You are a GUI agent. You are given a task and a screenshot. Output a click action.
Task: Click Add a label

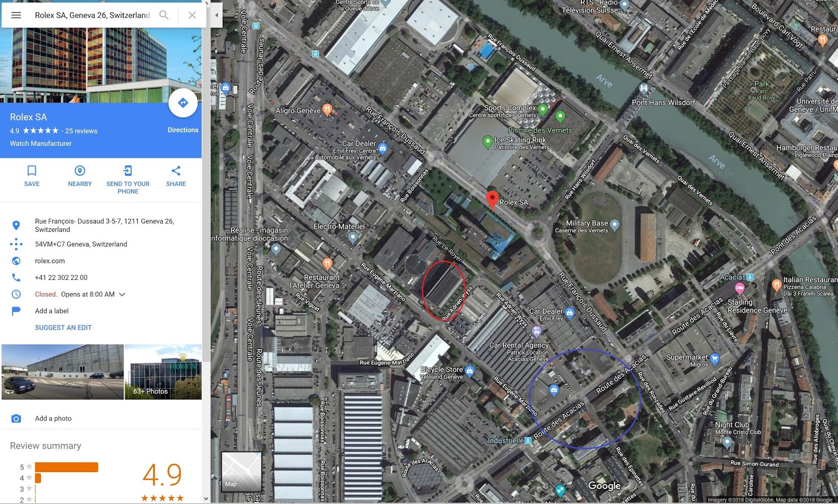51,311
